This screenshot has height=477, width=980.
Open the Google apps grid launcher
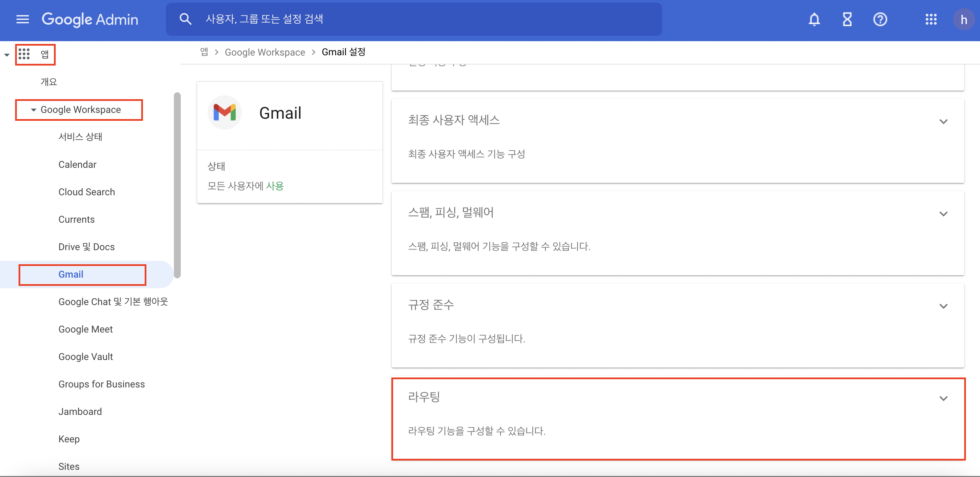click(931, 19)
